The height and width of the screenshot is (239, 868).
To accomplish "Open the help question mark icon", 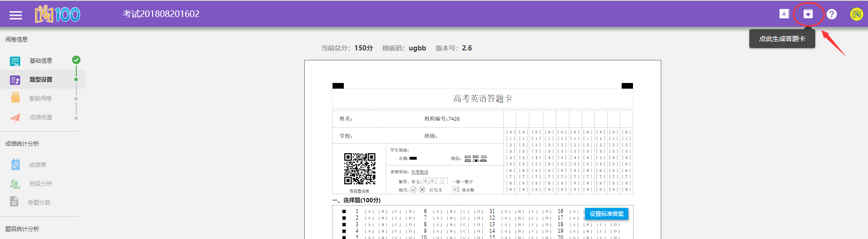I will click(832, 14).
